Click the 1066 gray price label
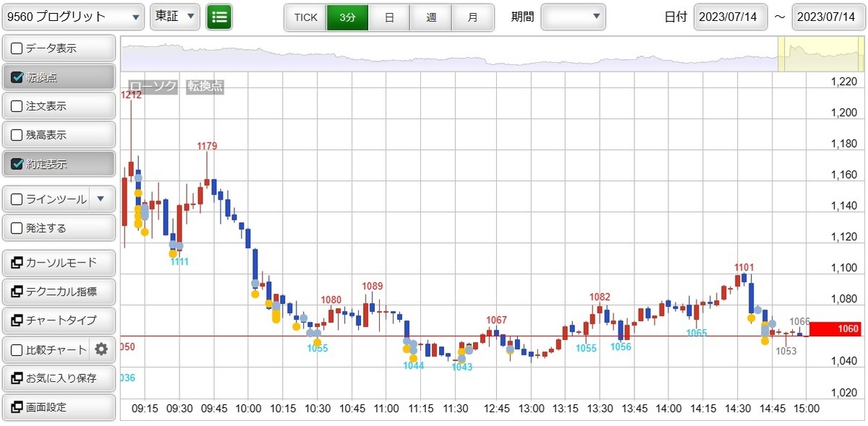 799,321
